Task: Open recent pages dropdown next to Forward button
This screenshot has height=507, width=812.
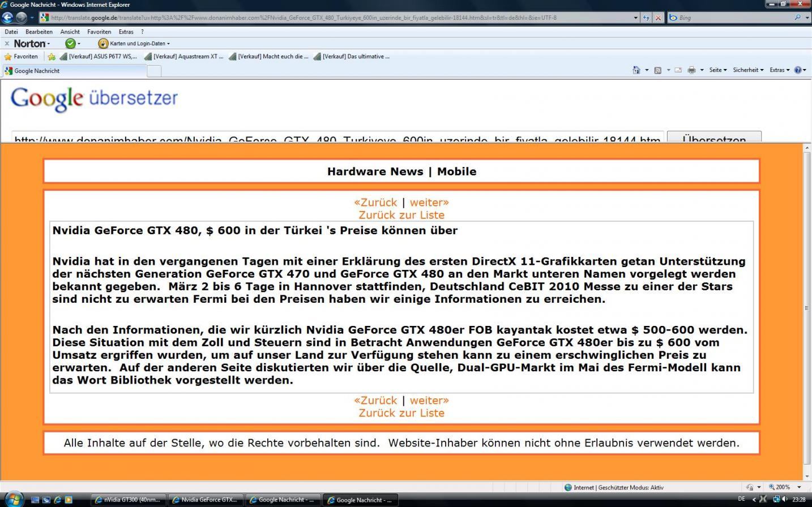Action: (x=32, y=18)
